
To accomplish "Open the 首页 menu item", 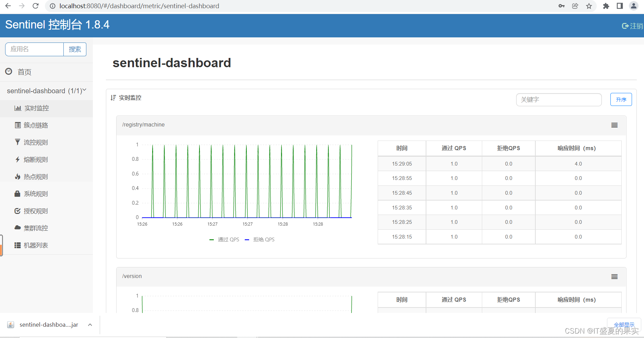I will point(46,72).
